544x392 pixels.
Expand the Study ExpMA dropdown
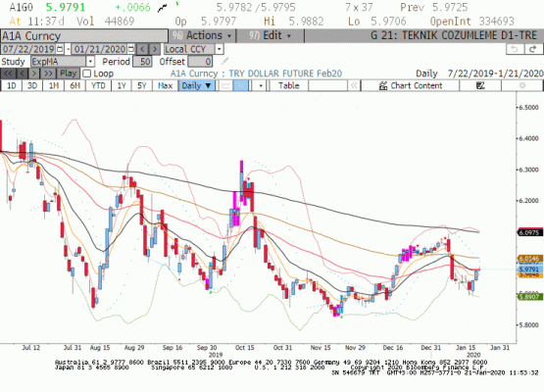click(x=90, y=62)
